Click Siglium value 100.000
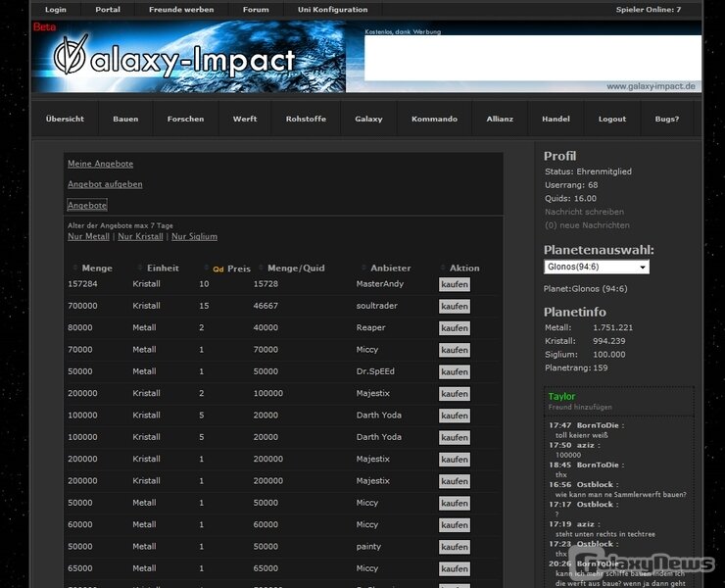Image resolution: width=725 pixels, height=588 pixels. [609, 355]
